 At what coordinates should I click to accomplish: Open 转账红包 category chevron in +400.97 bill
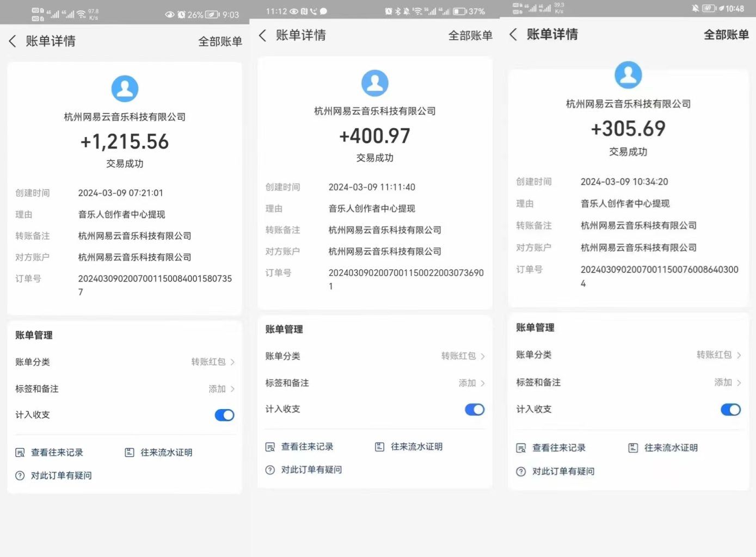pyautogui.click(x=483, y=356)
